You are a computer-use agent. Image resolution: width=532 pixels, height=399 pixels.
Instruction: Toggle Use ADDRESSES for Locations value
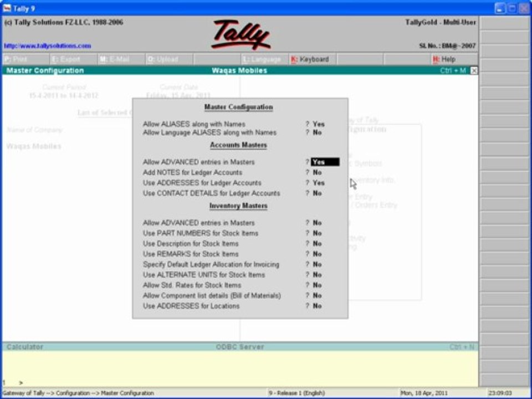tap(317, 306)
